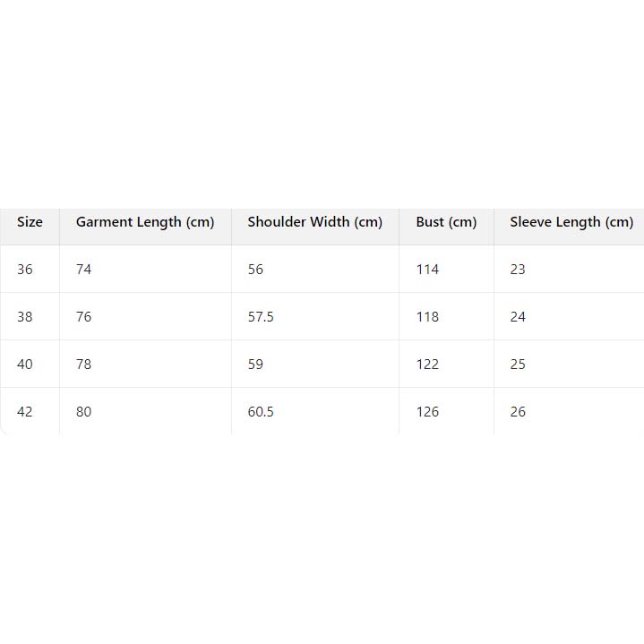Select the Garment Length (cm) header
Image resolution: width=644 pixels, height=644 pixels.
click(145, 222)
